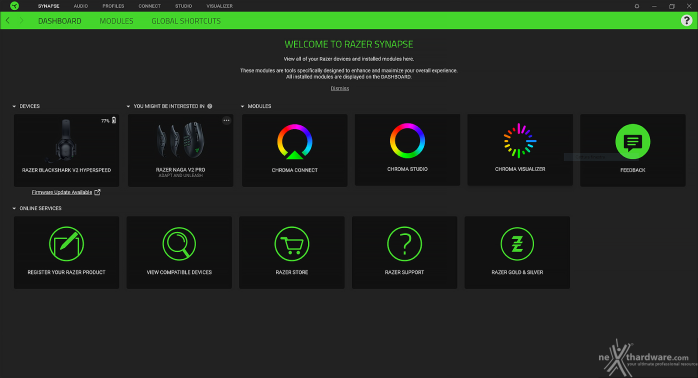Click the info icon beside You Might Be Interested In
698x378 pixels.
pos(210,106)
